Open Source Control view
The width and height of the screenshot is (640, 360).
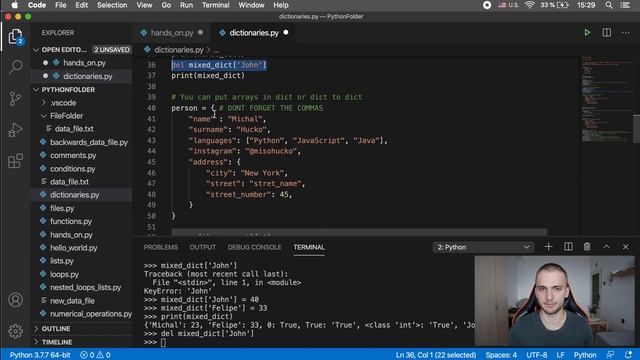(16, 98)
